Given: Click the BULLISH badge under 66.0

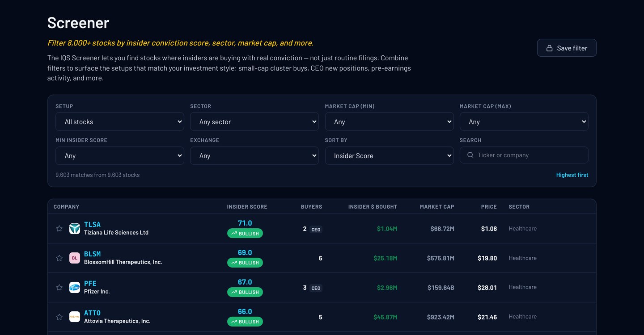Looking at the screenshot, I should click(x=245, y=322).
